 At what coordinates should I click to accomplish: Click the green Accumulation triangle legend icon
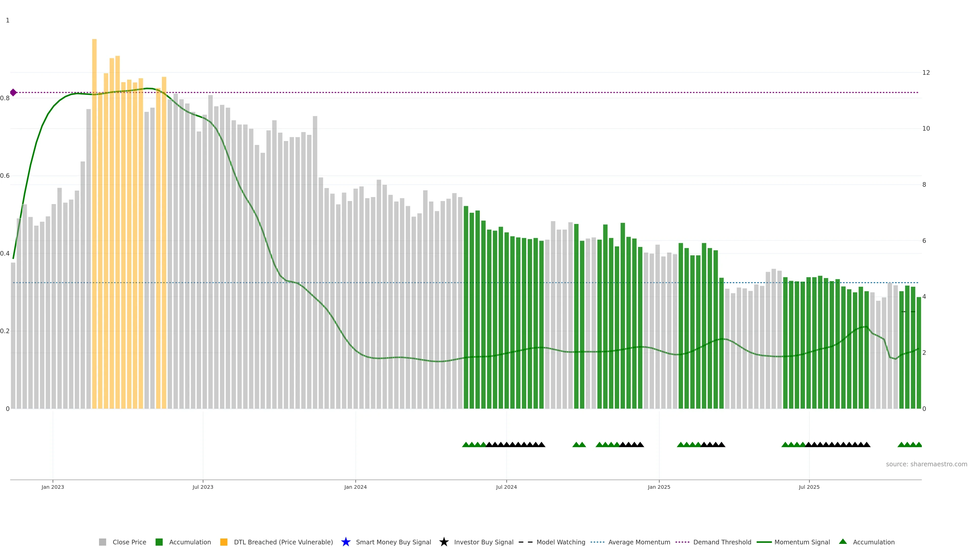(x=843, y=542)
